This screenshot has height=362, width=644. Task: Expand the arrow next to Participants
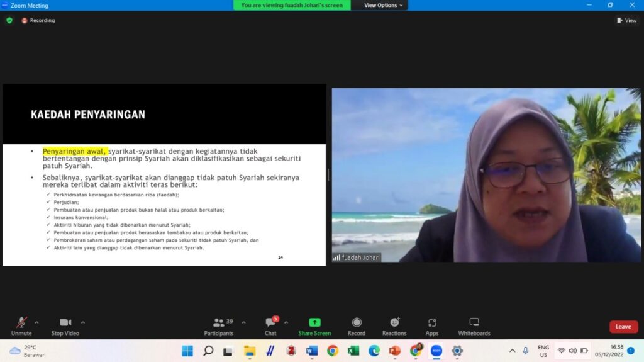[243, 322]
